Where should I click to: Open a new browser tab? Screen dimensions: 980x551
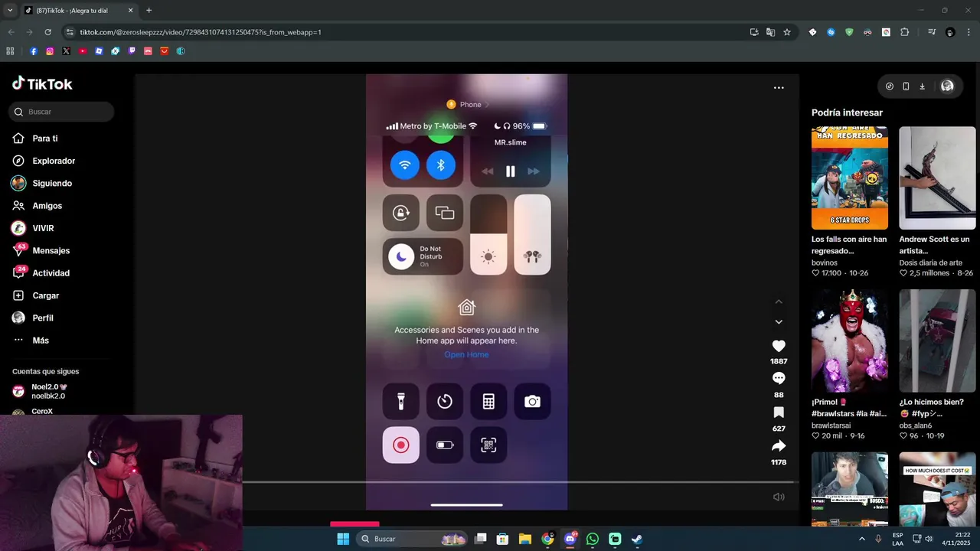(x=149, y=10)
